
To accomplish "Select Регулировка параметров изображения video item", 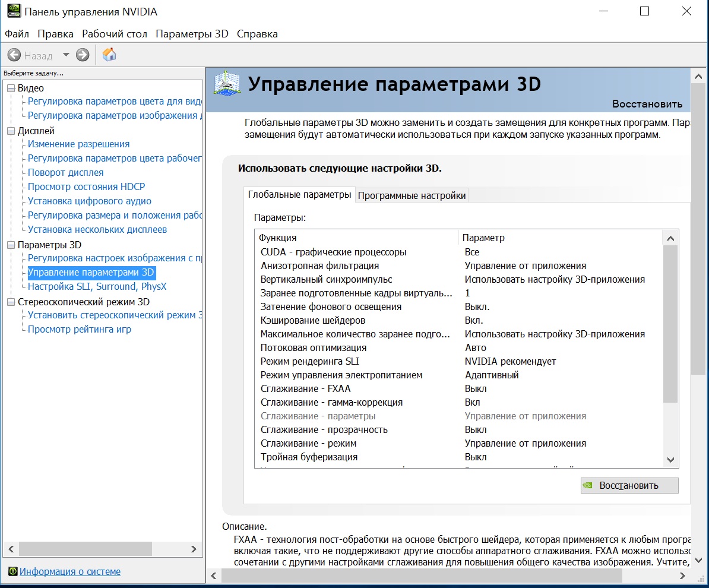I will (115, 116).
